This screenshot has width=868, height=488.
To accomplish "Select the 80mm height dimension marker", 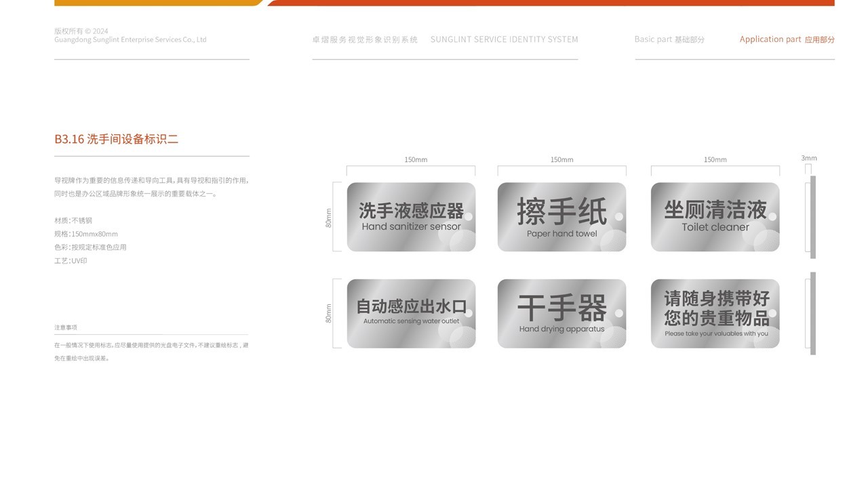I will pyautogui.click(x=329, y=216).
